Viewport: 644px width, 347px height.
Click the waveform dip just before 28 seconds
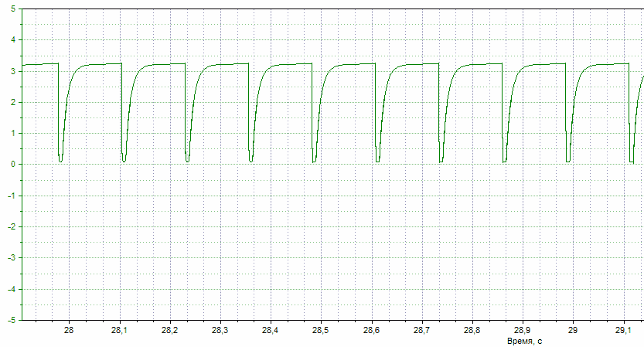pyautogui.click(x=60, y=158)
